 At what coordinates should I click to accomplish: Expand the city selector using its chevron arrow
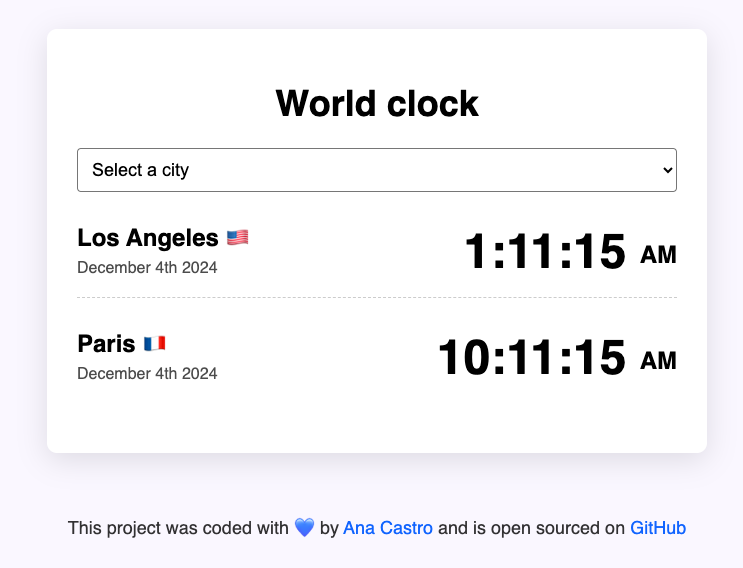pyautogui.click(x=668, y=170)
